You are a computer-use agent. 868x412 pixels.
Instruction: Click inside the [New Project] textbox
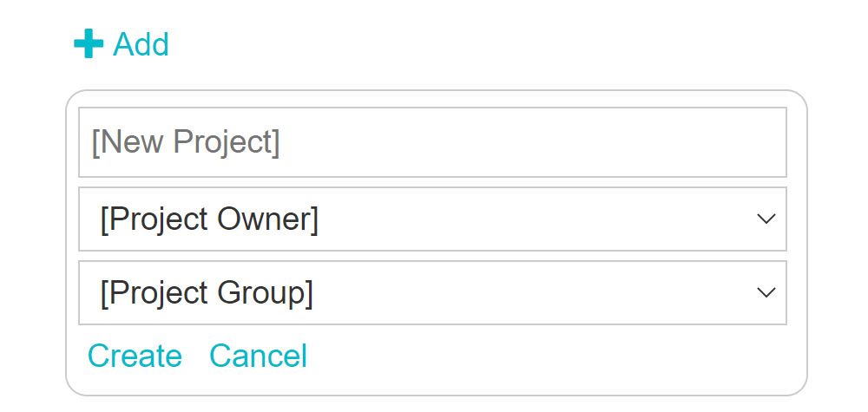point(432,142)
